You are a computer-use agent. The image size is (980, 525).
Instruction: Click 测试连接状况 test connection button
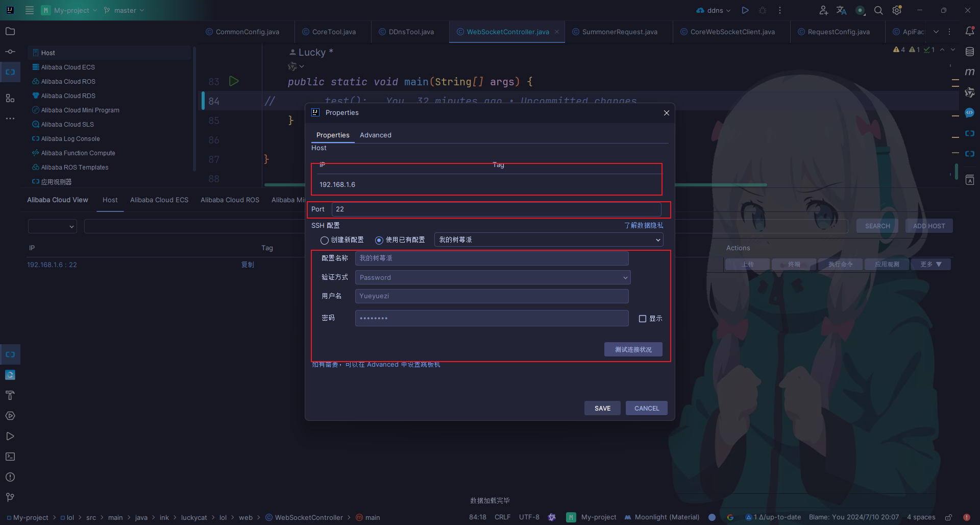click(x=633, y=349)
